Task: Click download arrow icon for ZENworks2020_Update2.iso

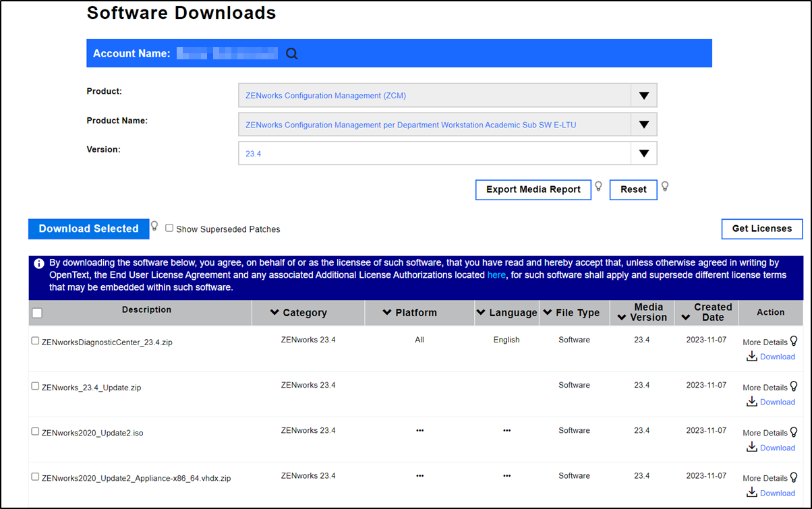Action: pos(751,447)
